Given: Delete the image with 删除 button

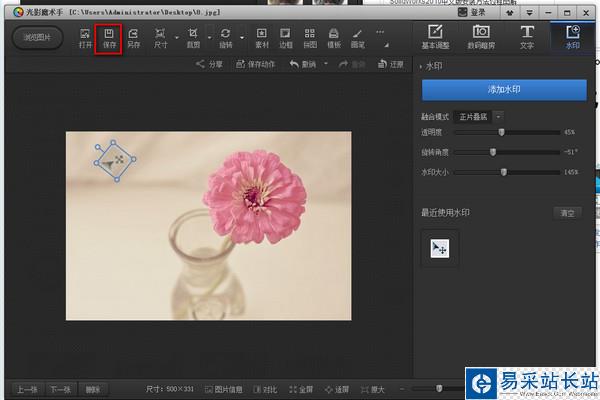Looking at the screenshot, I should coord(93,390).
